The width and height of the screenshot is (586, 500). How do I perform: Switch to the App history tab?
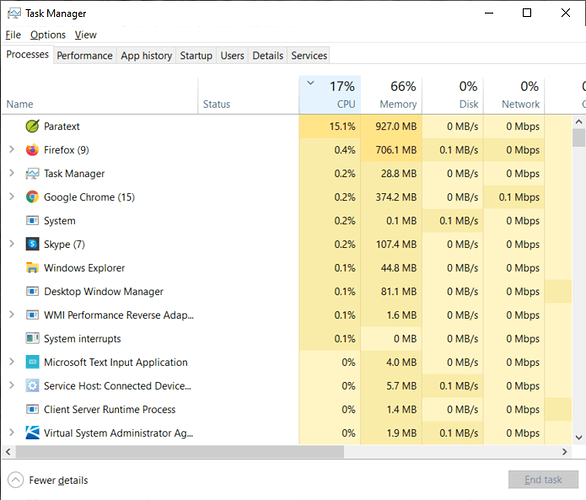click(146, 55)
